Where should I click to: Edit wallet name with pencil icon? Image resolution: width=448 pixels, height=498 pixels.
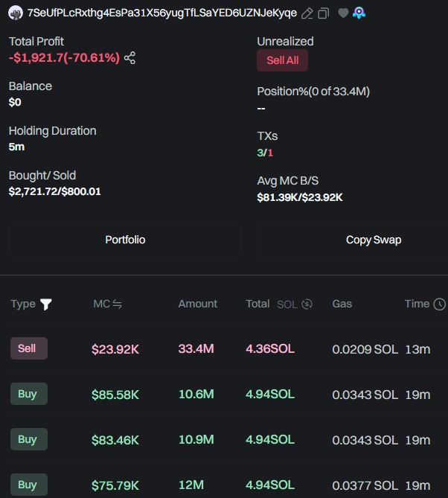click(x=307, y=13)
